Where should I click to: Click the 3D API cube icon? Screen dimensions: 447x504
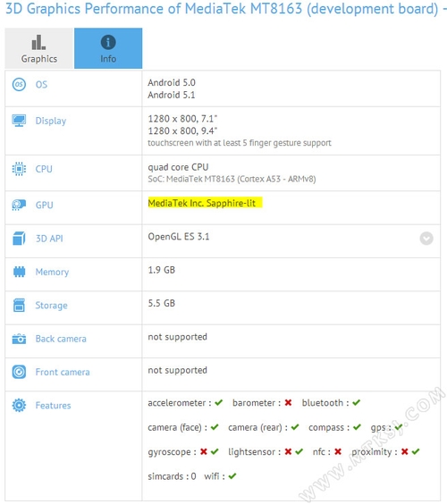[x=19, y=239]
